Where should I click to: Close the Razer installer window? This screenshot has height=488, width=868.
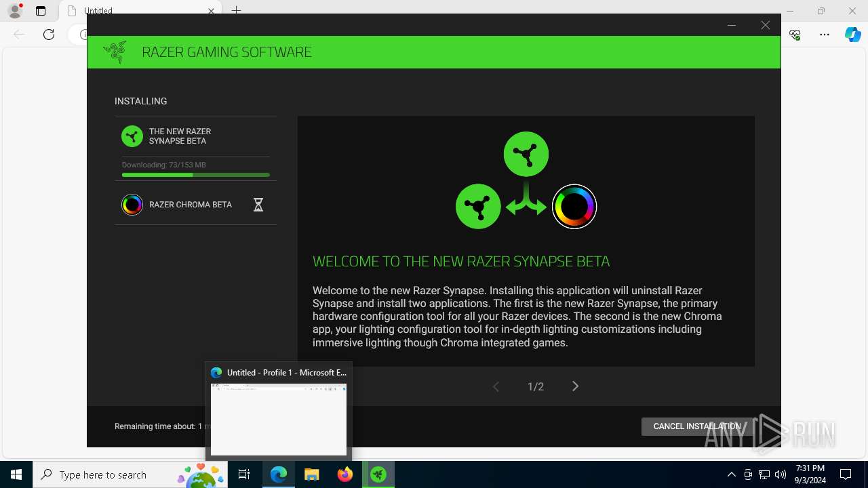tap(765, 25)
